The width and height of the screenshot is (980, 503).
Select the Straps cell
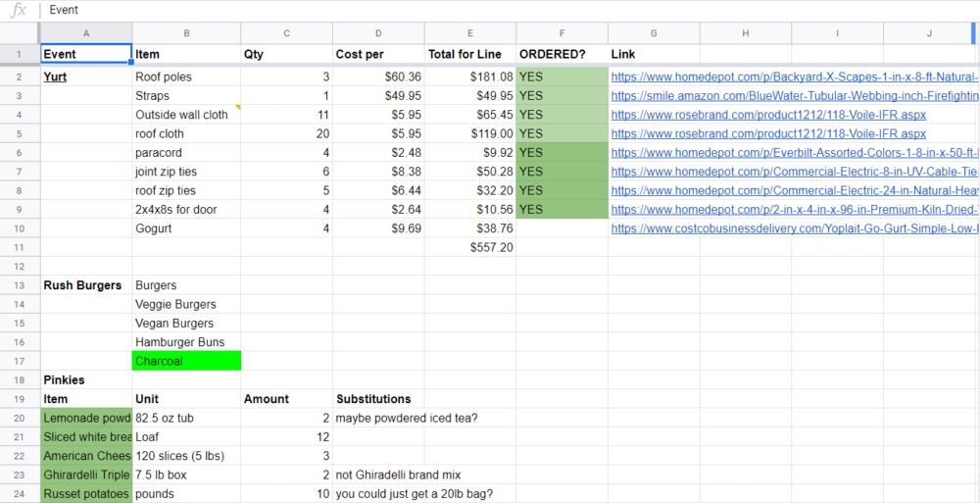click(186, 96)
